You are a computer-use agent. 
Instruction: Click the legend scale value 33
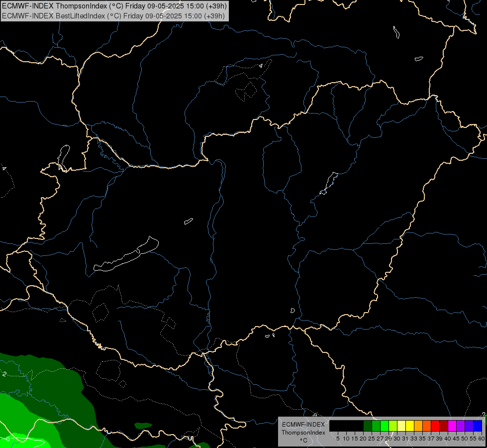[x=414, y=439]
